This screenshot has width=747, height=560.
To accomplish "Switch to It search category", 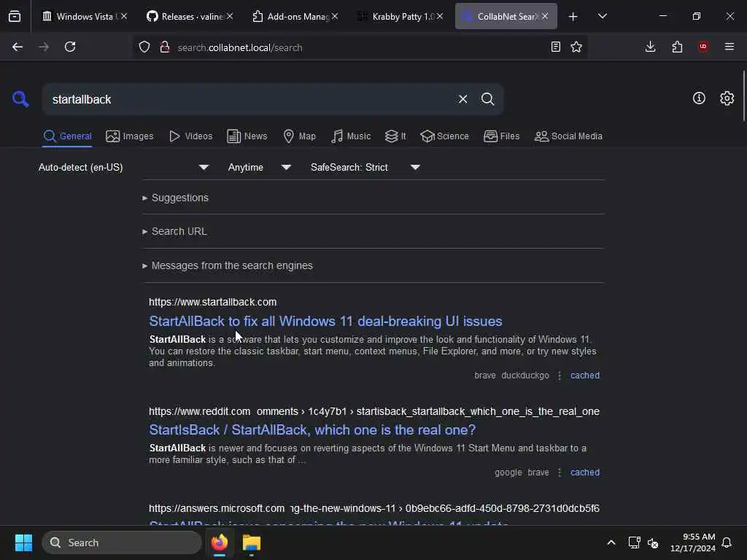I will (x=395, y=136).
